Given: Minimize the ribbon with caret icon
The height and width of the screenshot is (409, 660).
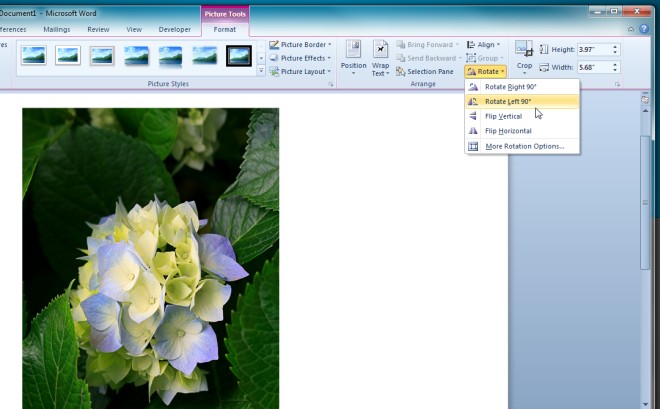Looking at the screenshot, I should 631,29.
